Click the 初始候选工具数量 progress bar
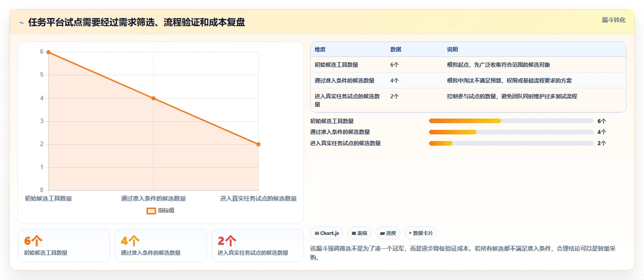The width and height of the screenshot is (644, 280). click(x=511, y=121)
